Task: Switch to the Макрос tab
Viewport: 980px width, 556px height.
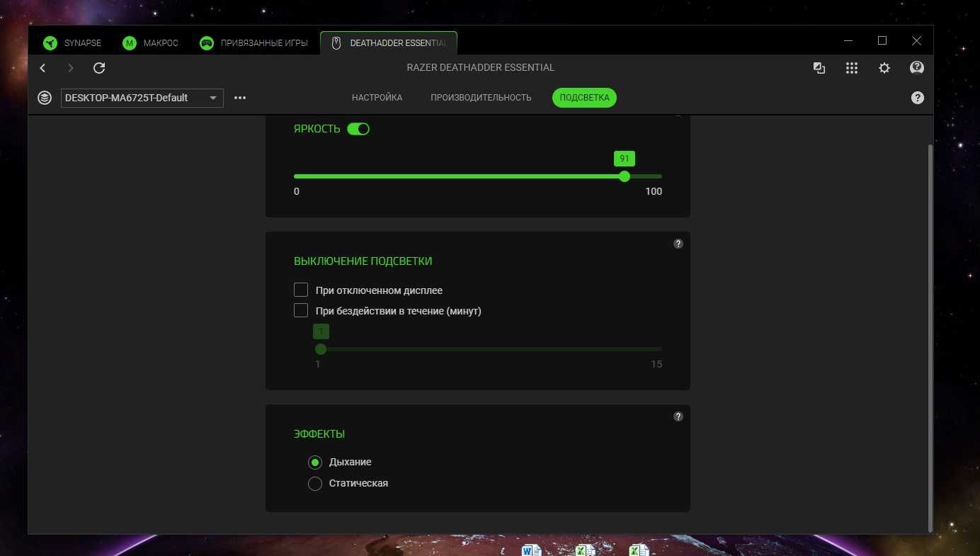Action: coord(150,43)
